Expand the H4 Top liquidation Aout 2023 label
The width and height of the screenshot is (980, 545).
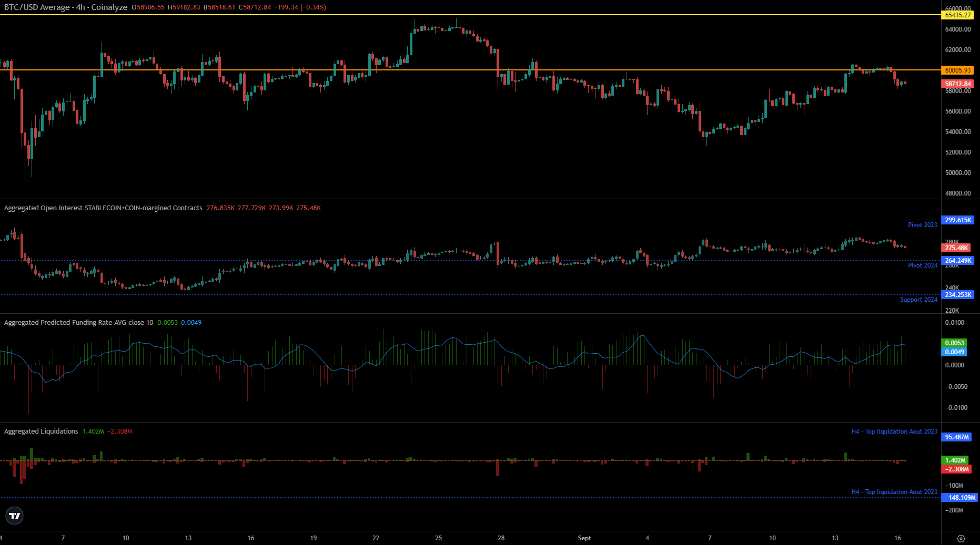pos(894,431)
